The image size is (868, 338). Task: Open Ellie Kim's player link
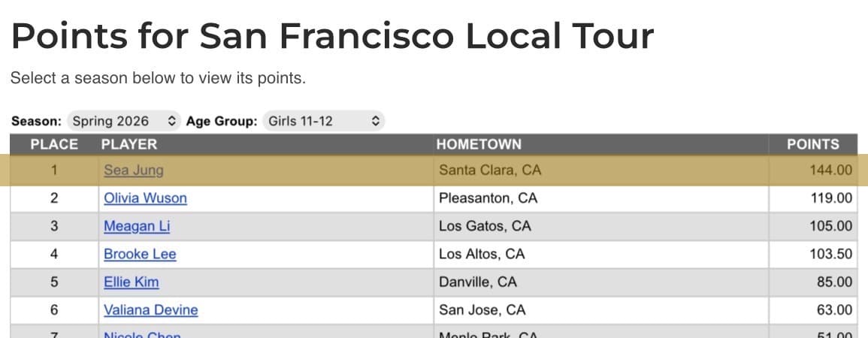132,282
